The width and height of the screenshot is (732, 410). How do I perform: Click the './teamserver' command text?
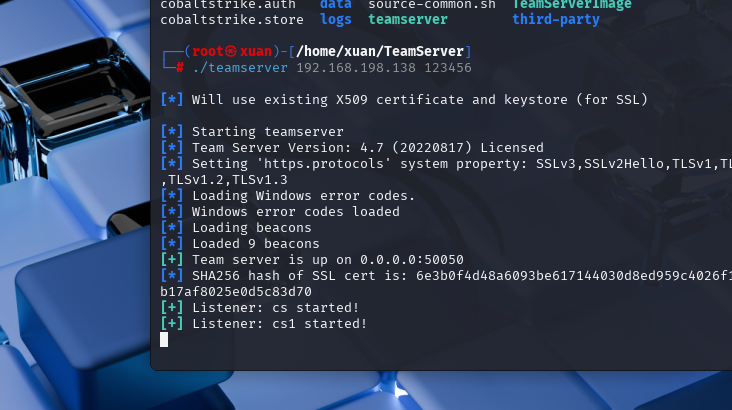pyautogui.click(x=240, y=68)
